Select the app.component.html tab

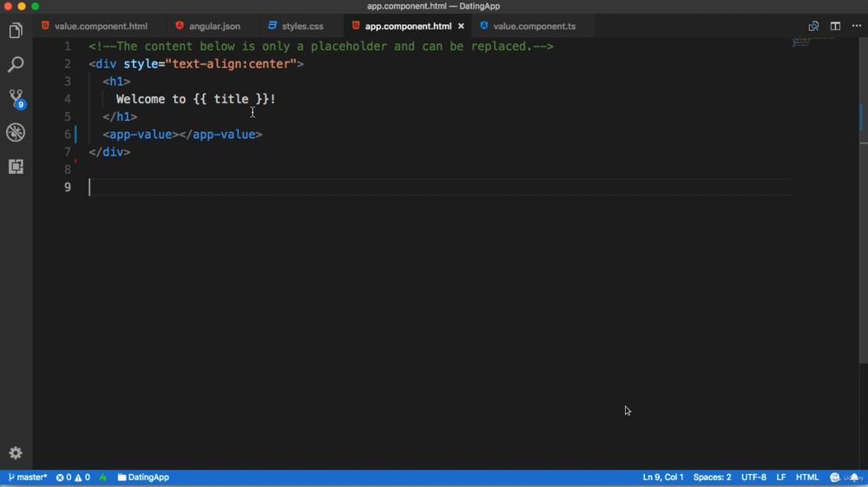[408, 26]
